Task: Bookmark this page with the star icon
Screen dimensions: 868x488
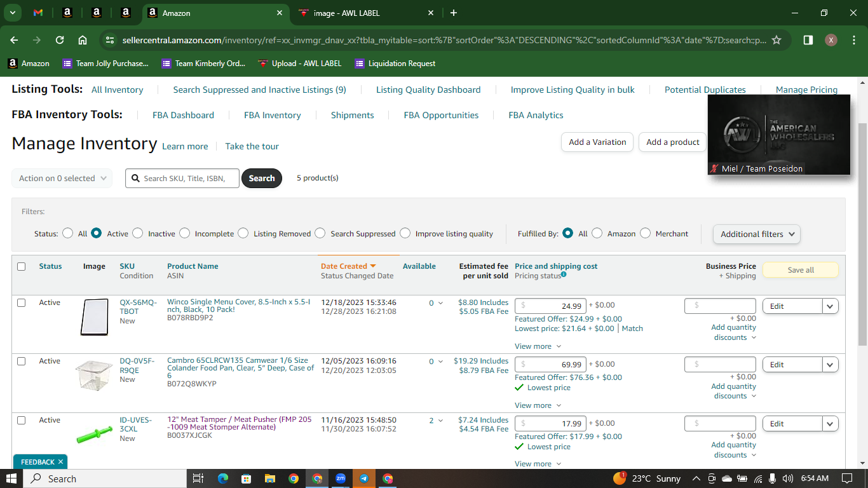Action: pos(776,40)
